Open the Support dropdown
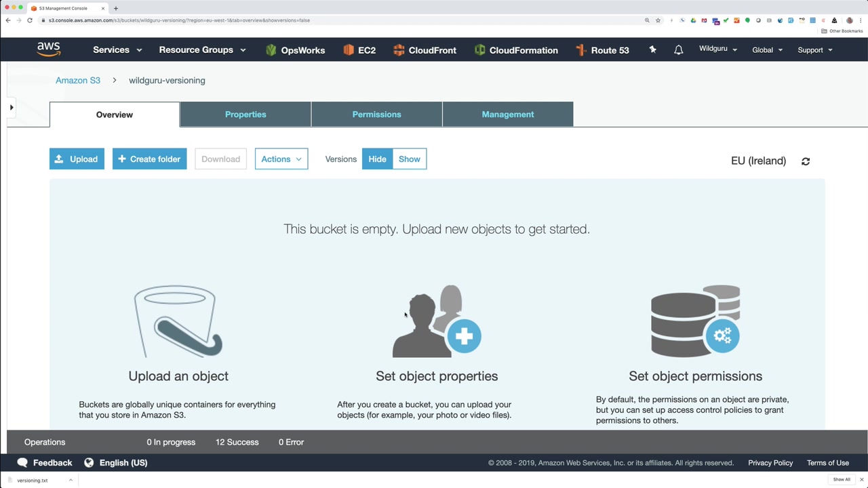The image size is (868, 488). click(x=815, y=50)
